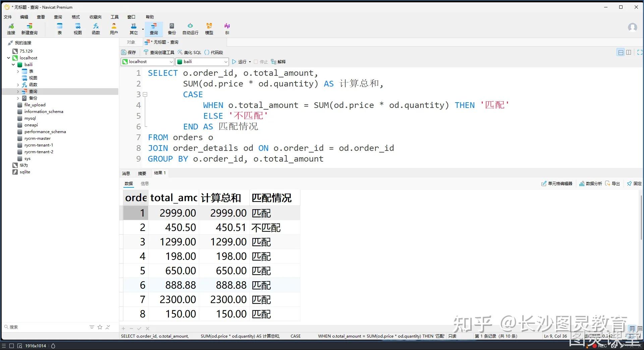The height and width of the screenshot is (350, 644).
Task: Open the 用户 (Users) management icon
Action: [114, 28]
